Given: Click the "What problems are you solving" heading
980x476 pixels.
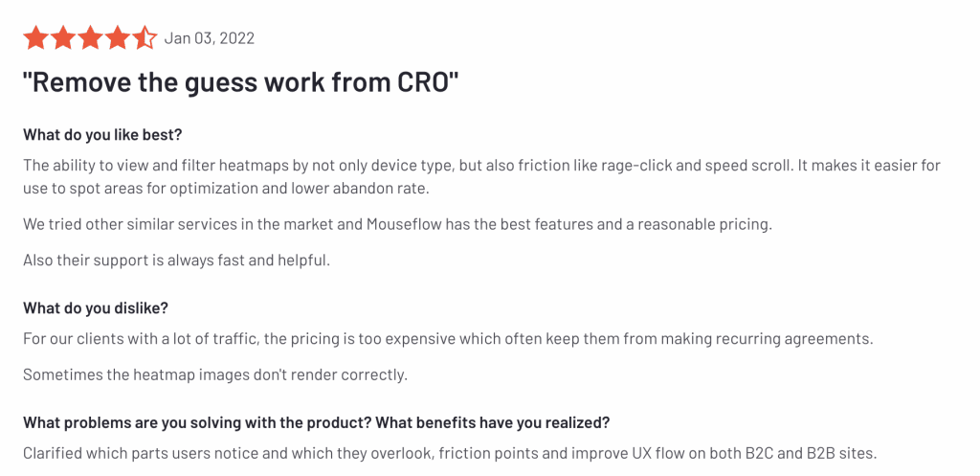Looking at the screenshot, I should tap(316, 422).
